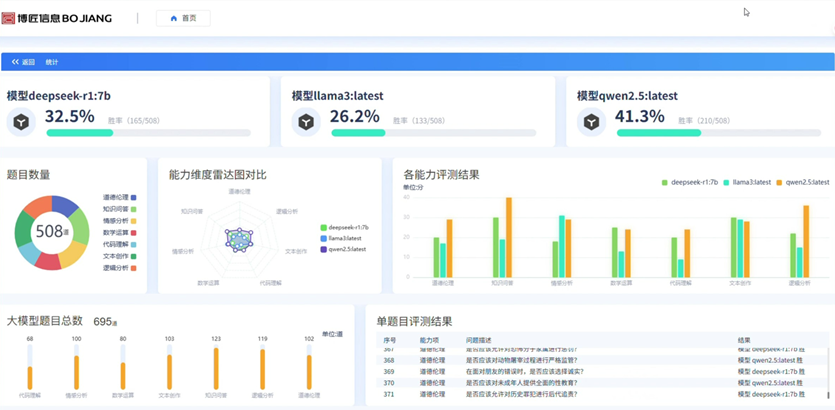Click the 返回 back button

tap(23, 62)
